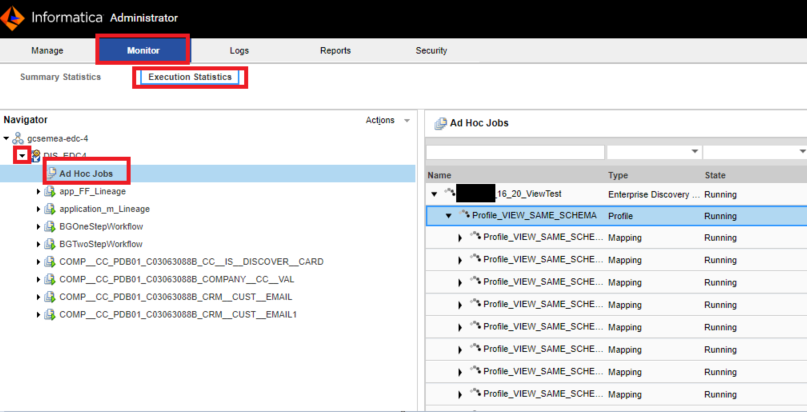Expand the application_m_Lineage node
Screen dimensions: 807x412
click(x=38, y=209)
